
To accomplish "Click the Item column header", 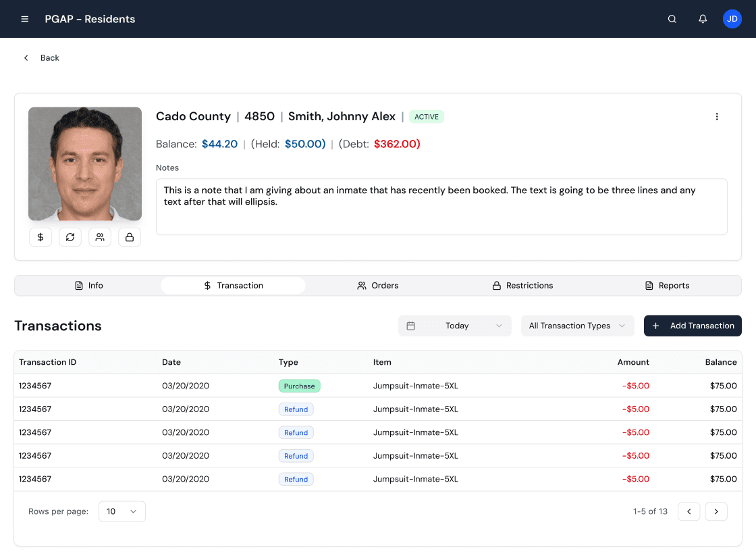I will [382, 362].
